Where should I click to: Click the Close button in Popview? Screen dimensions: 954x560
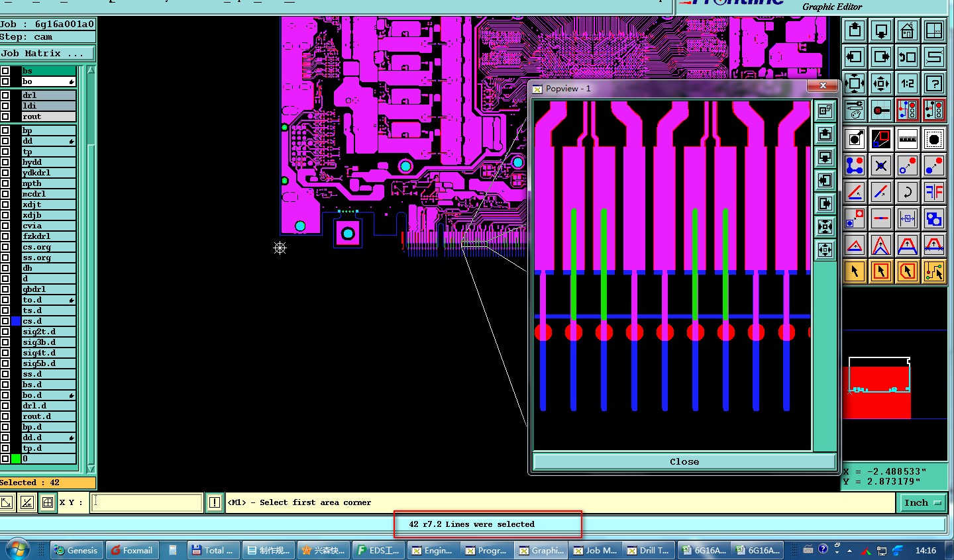[x=684, y=461]
